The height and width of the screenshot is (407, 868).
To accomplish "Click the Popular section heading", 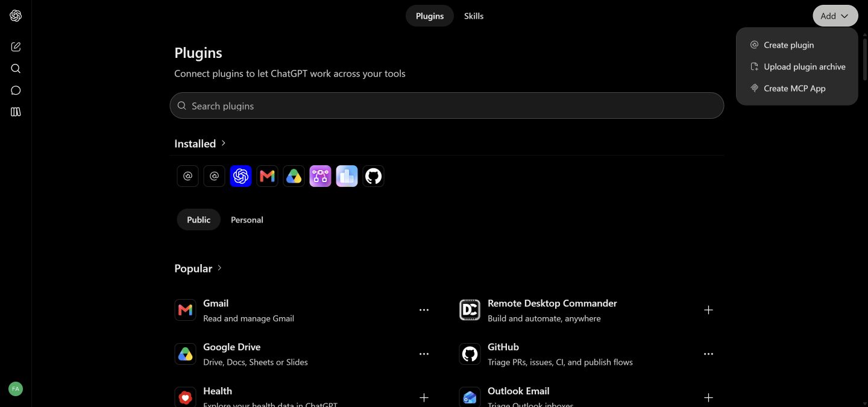I will (x=193, y=268).
